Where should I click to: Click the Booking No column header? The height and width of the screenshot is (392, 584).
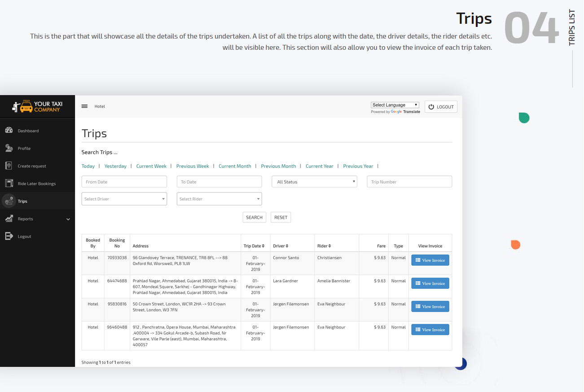pos(117,243)
